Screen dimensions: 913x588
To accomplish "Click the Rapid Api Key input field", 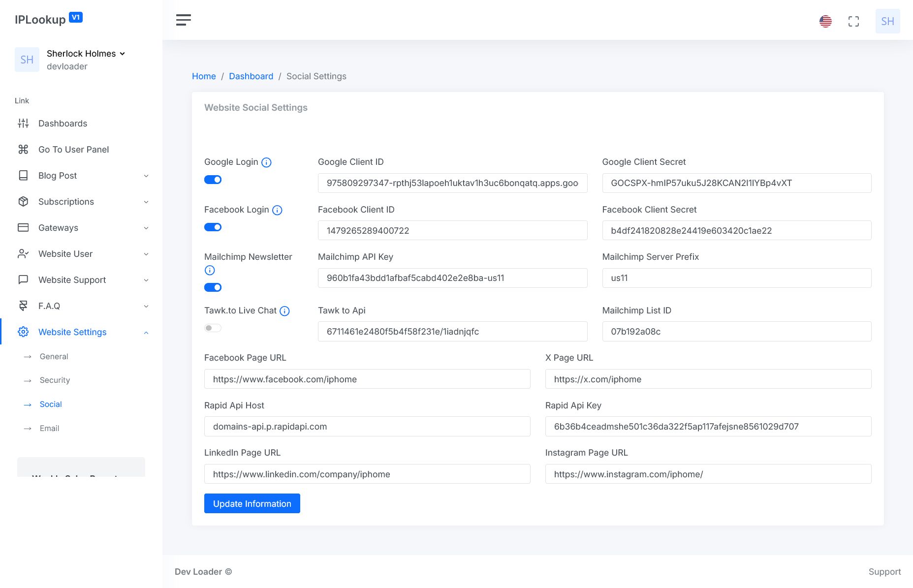I will pos(708,427).
